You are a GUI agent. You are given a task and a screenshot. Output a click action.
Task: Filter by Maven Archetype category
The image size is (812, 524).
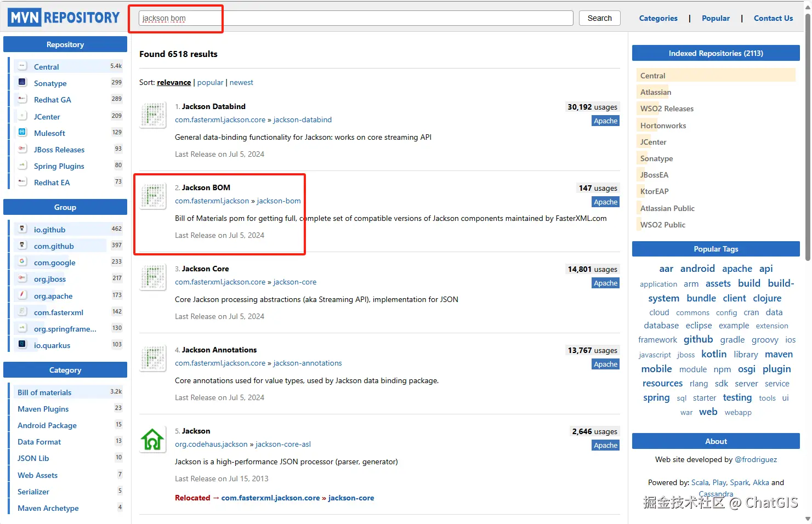pyautogui.click(x=48, y=508)
